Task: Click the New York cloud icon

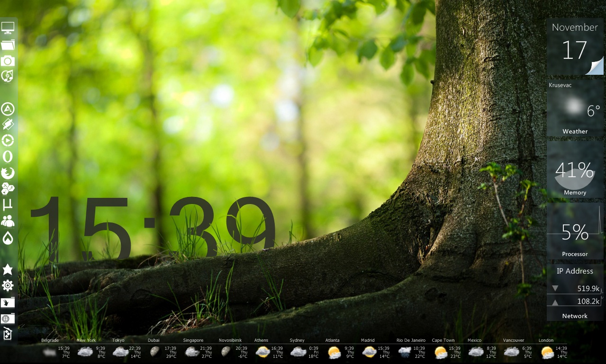Action: (x=85, y=352)
